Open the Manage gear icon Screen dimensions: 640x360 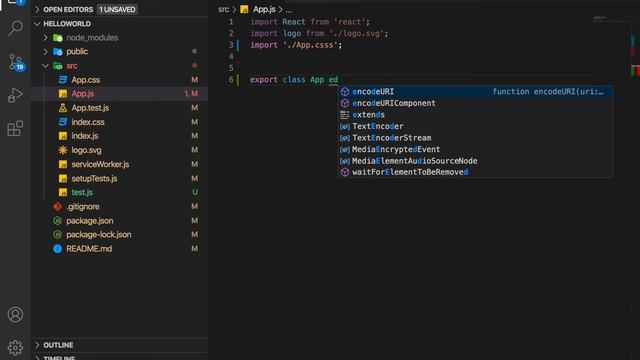coord(15,347)
